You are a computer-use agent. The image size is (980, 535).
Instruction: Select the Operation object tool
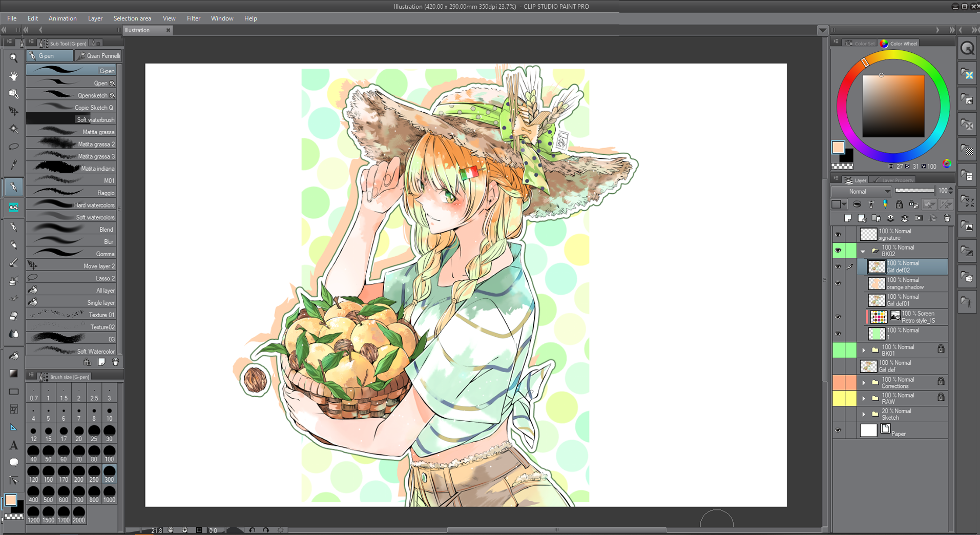coord(14,93)
